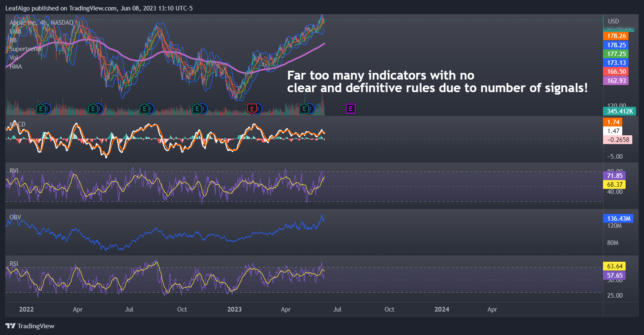
Task: Click the white 1.47 MACD signal tag
Action: click(x=613, y=131)
